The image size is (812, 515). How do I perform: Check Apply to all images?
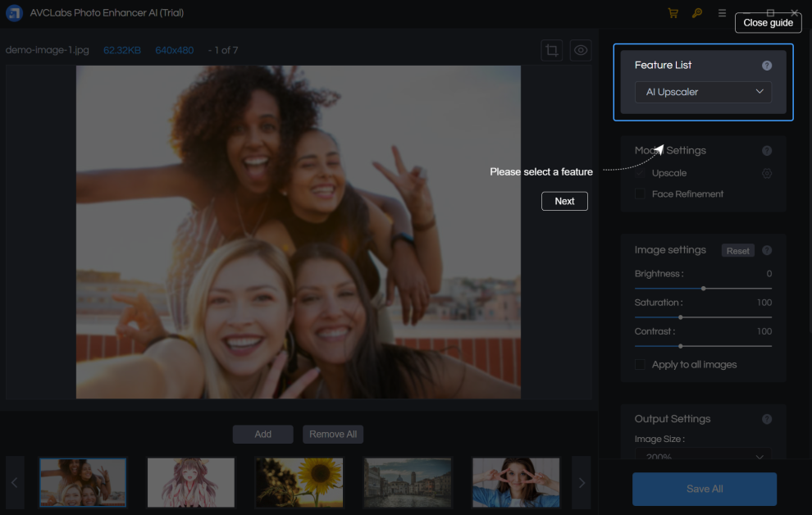point(640,365)
